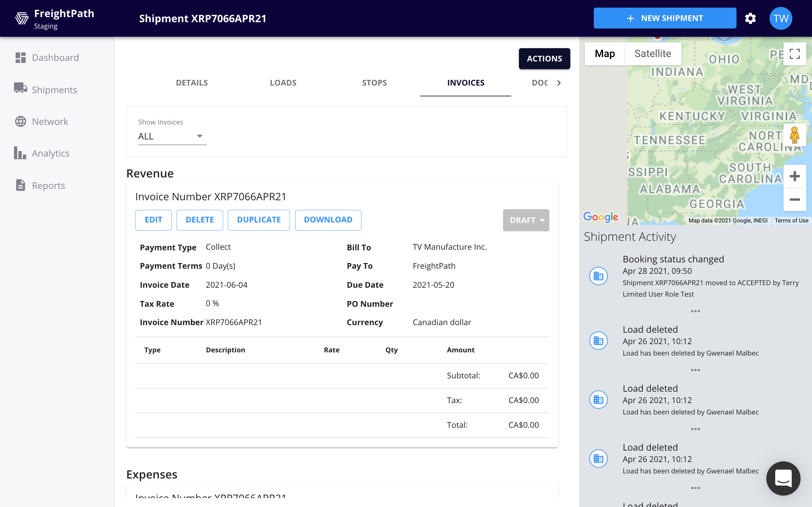The height and width of the screenshot is (507, 812).
Task: Open the Dashboard from the sidebar
Action: coord(55,57)
